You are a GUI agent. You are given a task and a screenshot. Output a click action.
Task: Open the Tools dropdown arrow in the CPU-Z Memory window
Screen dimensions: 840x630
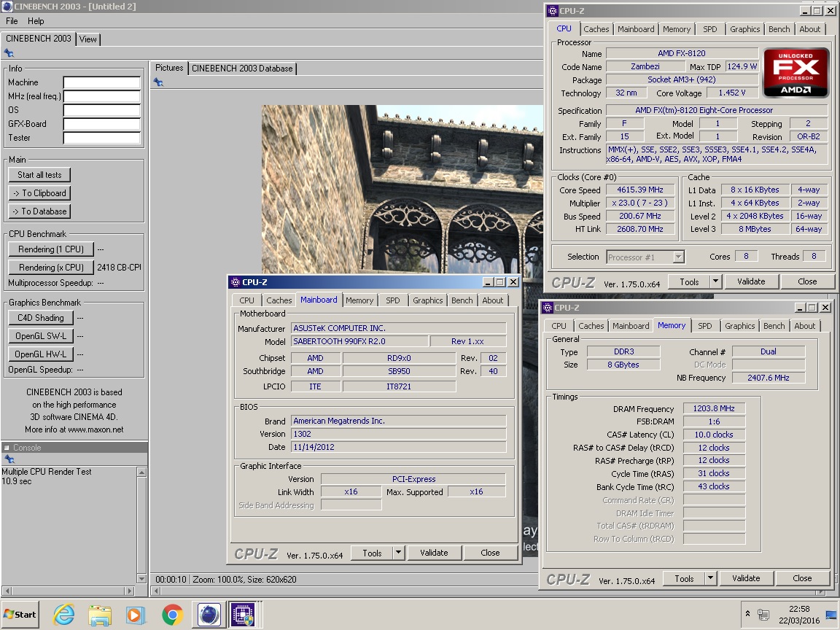(709, 578)
